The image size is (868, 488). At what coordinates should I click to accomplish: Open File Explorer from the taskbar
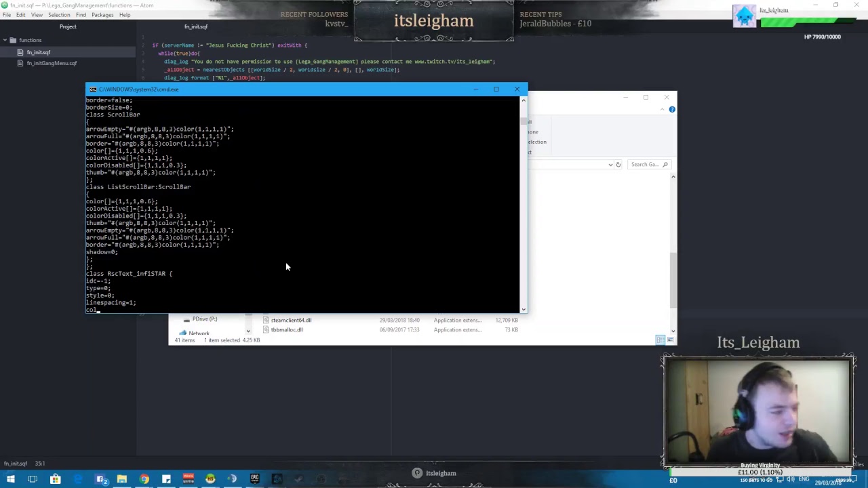click(122, 480)
